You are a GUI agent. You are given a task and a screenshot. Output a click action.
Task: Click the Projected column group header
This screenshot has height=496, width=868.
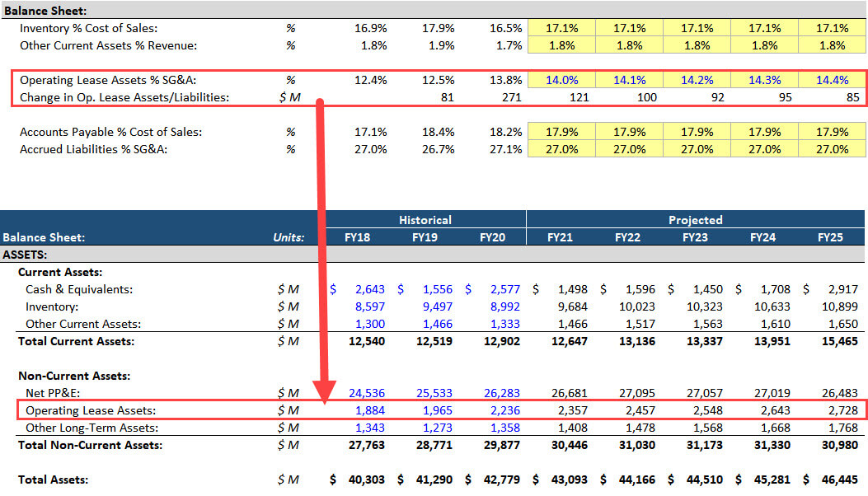695,220
